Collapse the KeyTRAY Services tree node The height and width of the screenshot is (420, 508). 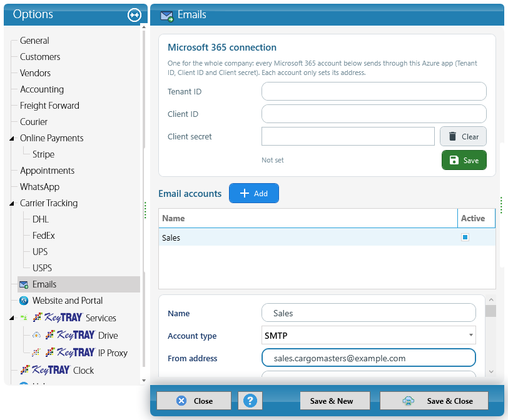(x=12, y=318)
